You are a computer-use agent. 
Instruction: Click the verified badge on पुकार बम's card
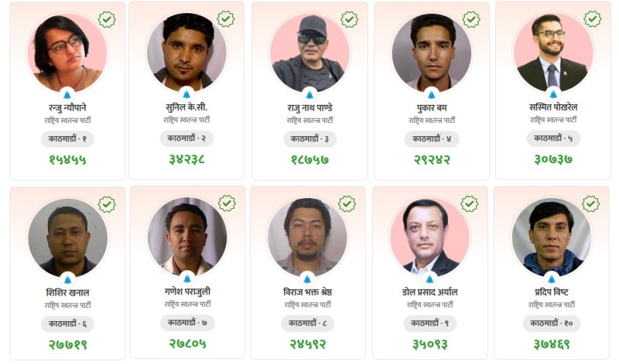click(x=471, y=20)
